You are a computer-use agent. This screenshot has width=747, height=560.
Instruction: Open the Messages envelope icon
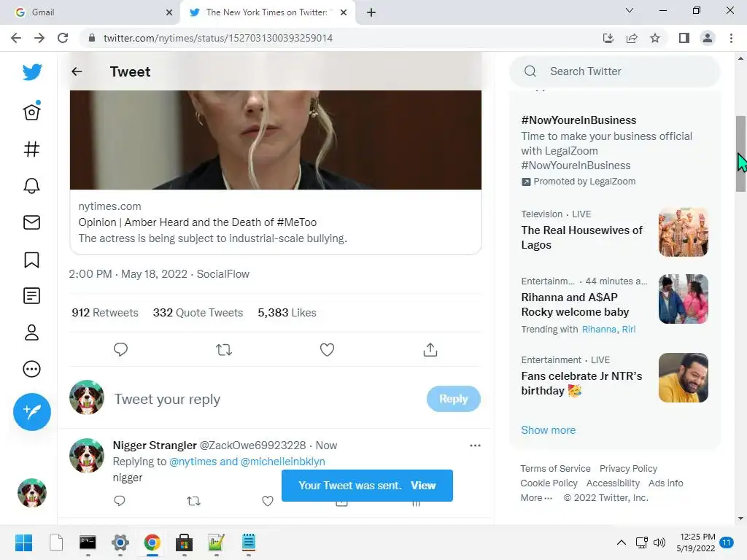(x=32, y=222)
